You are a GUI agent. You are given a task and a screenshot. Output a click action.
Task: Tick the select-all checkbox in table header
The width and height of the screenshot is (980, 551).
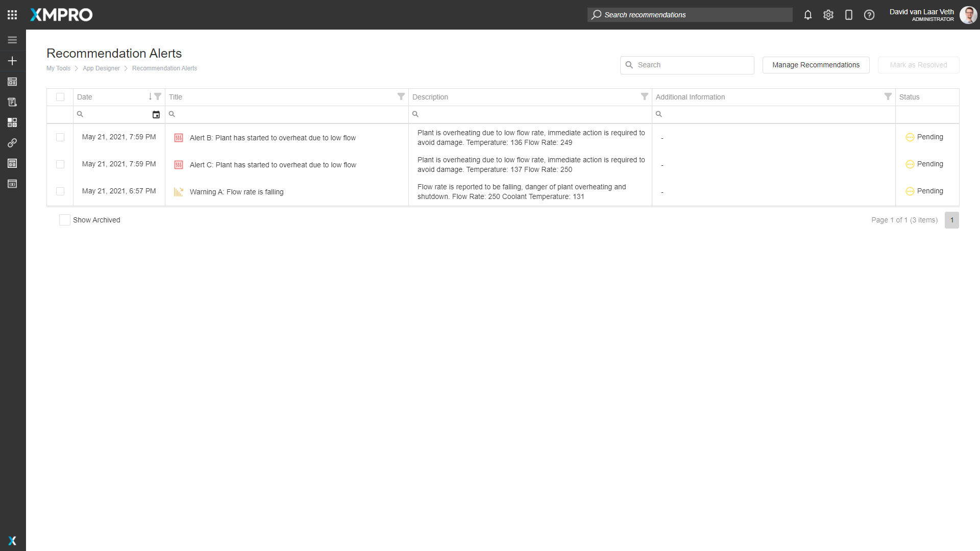(x=60, y=97)
